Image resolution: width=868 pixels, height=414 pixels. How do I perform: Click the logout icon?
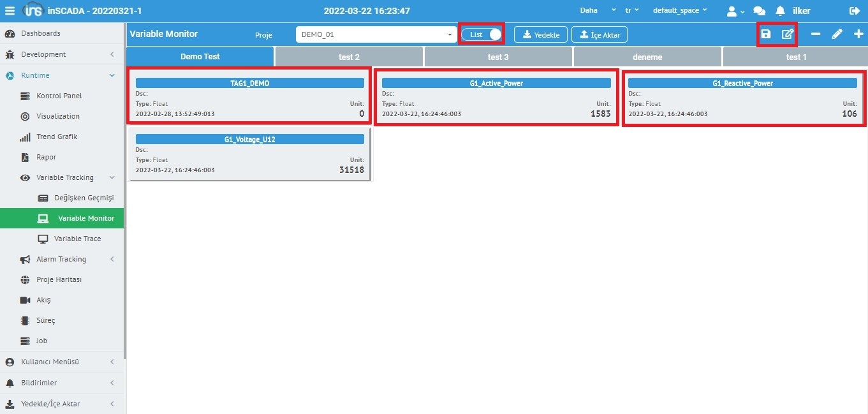click(x=855, y=11)
